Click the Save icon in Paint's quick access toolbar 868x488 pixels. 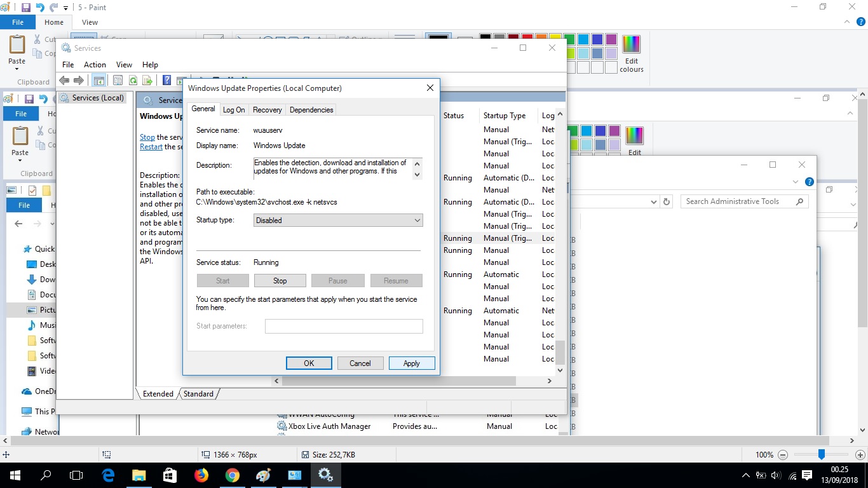26,8
